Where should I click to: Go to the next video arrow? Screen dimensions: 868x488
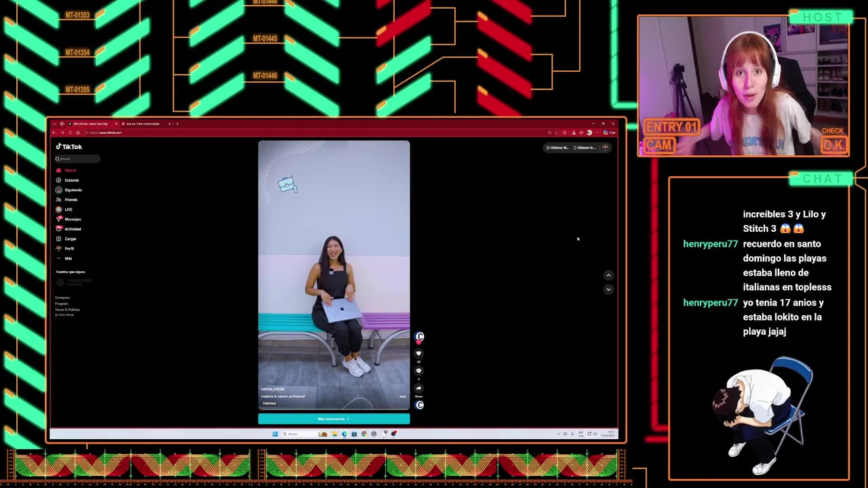[608, 289]
